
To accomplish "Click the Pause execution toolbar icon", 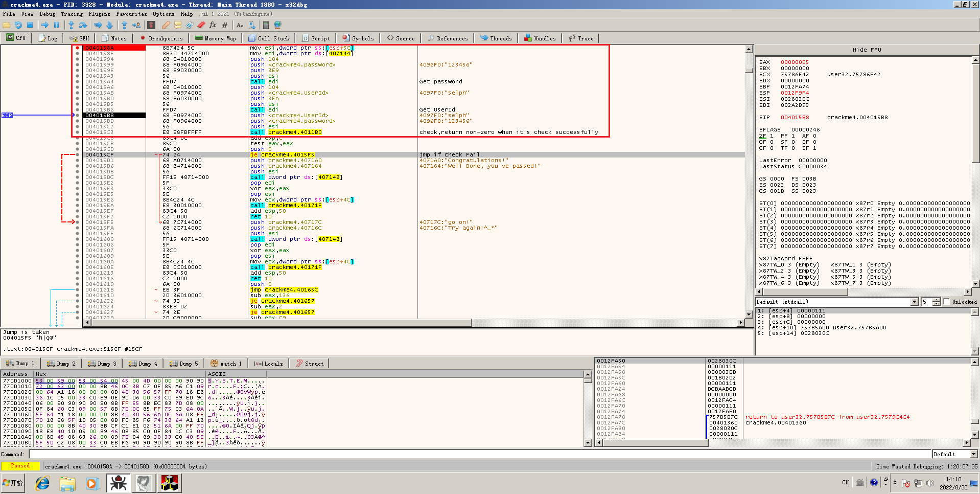I will (x=56, y=25).
